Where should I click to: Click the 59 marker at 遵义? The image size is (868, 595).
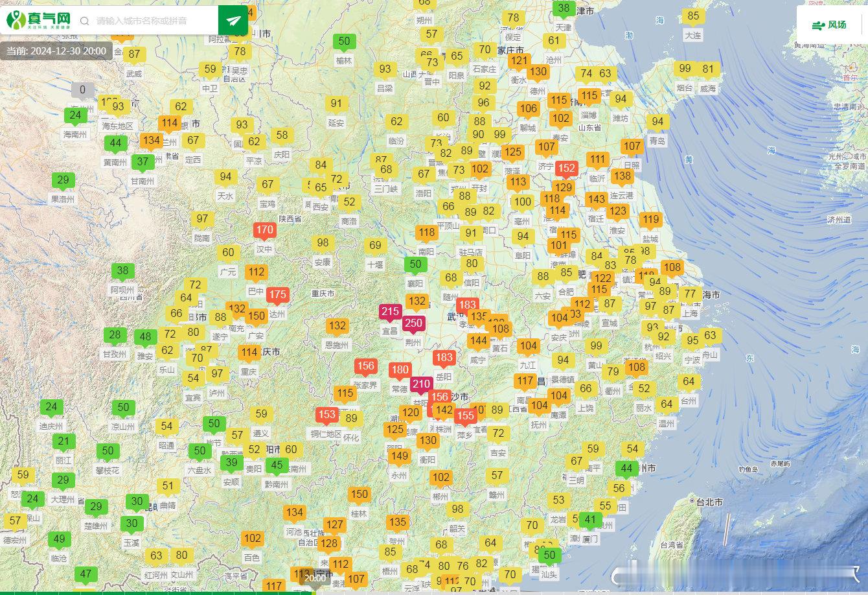(x=261, y=414)
